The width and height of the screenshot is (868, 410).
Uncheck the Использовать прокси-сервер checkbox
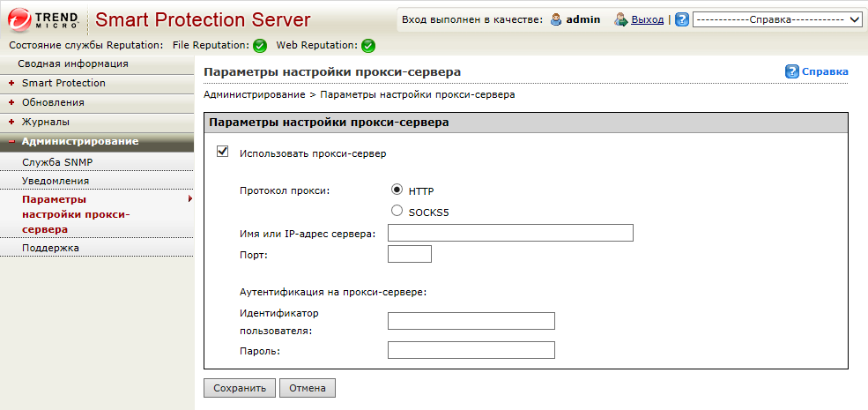click(222, 153)
